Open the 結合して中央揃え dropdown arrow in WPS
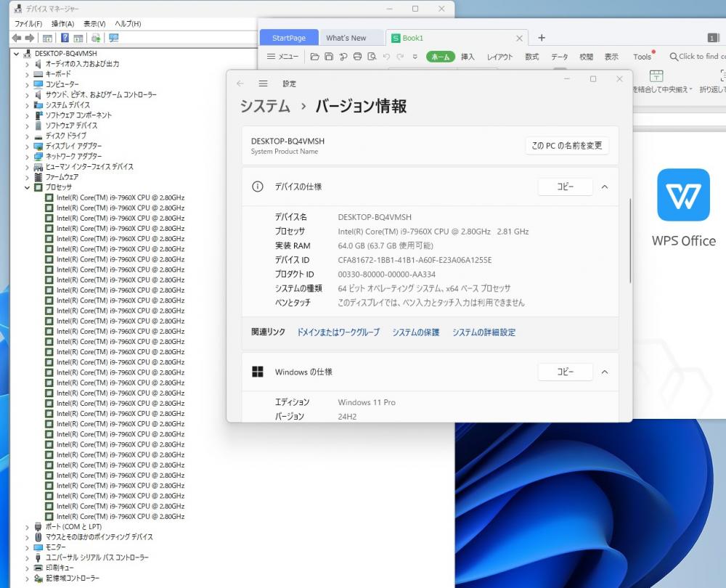 (690, 89)
